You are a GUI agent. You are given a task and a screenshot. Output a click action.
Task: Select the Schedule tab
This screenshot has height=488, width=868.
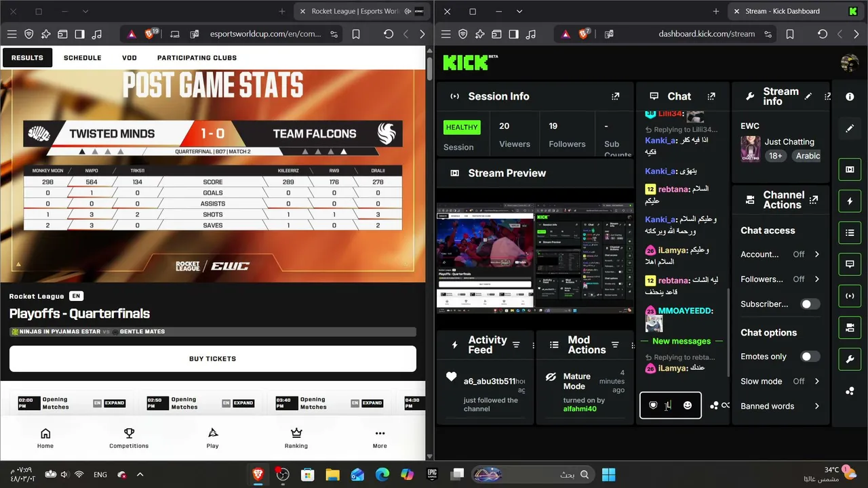[x=83, y=58]
